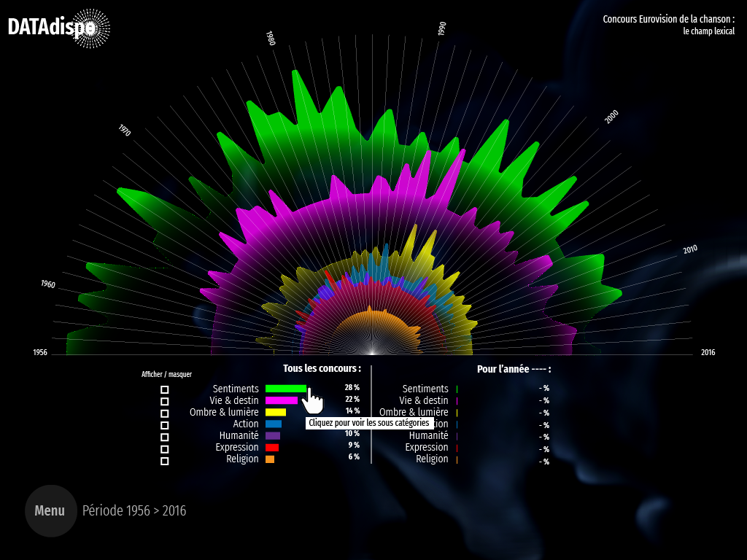The image size is (747, 560).
Task: Click the blue Action bar
Action: (274, 424)
